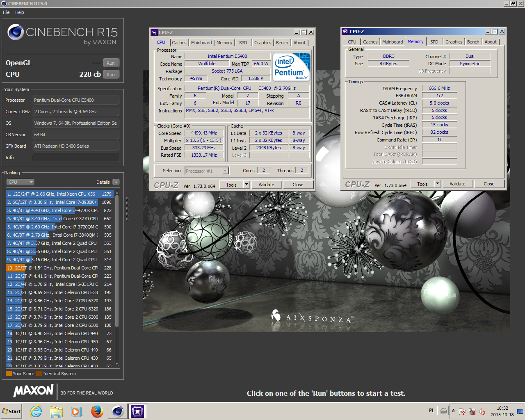
Task: Click the network status tray icon
Action: [x=472, y=411]
